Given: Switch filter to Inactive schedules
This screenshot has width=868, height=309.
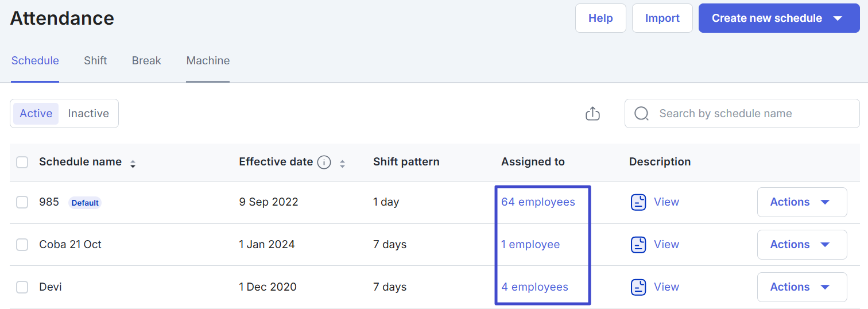Looking at the screenshot, I should (x=88, y=114).
